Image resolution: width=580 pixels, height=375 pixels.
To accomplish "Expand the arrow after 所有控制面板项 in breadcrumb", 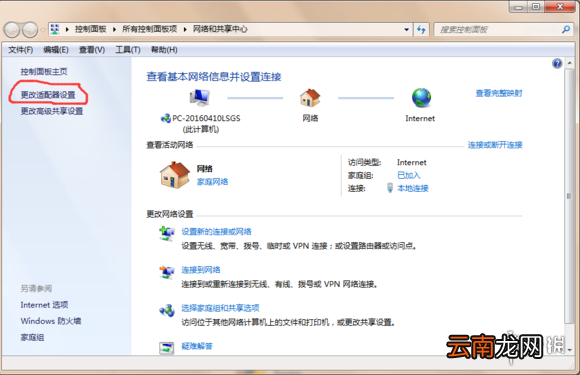I will [185, 29].
